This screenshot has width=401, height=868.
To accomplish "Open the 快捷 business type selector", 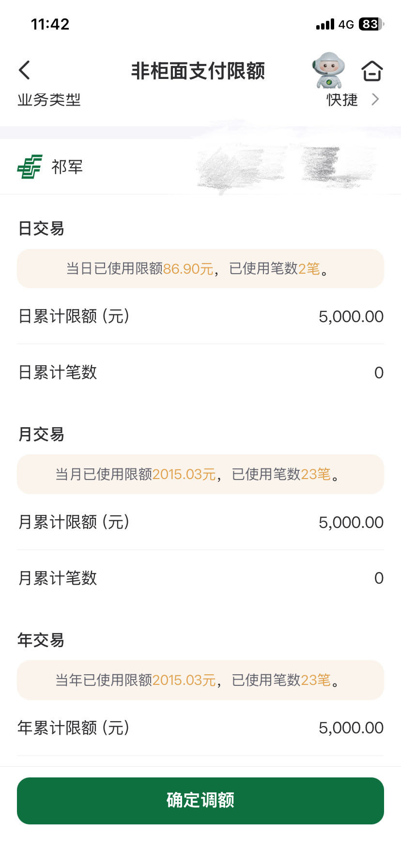I will point(342,99).
